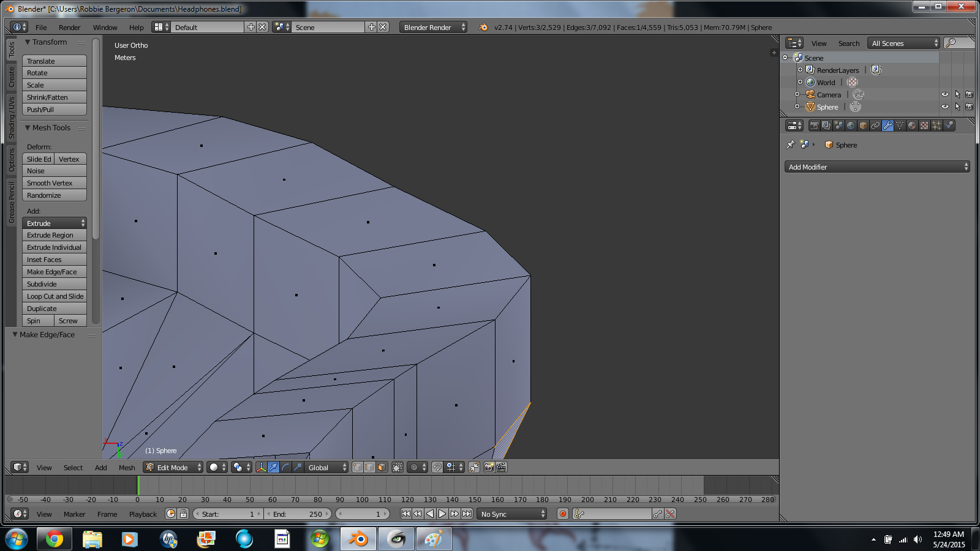The image size is (980, 551).
Task: Open the Global orientation dropdown
Action: (326, 467)
